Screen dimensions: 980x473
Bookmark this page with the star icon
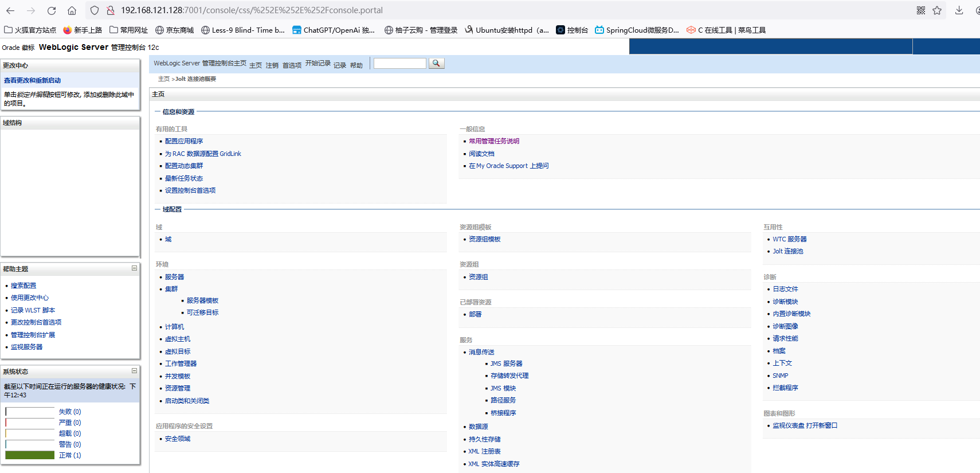click(x=937, y=10)
